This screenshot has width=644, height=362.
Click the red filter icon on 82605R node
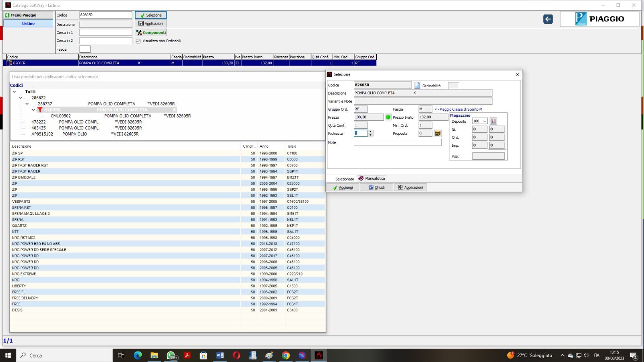(x=40, y=110)
